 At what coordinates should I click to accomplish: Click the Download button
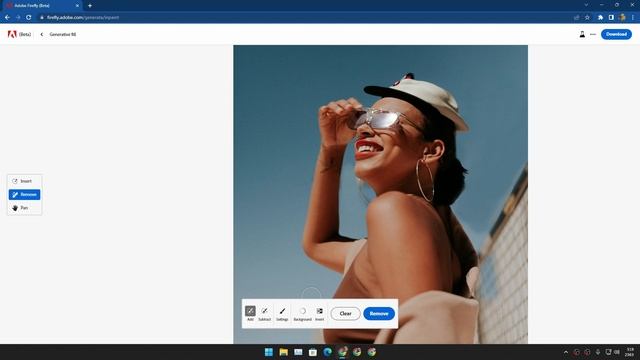(x=616, y=34)
